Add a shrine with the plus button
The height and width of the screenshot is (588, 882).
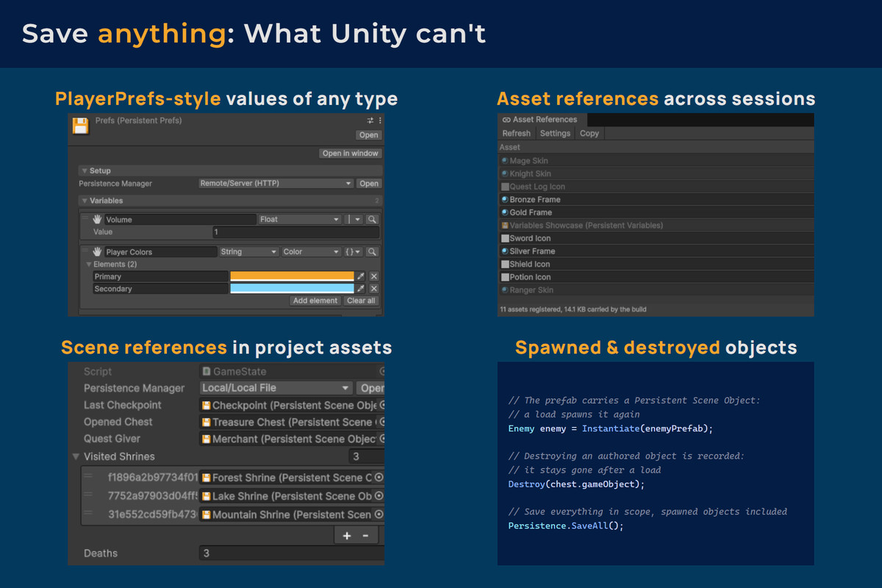pyautogui.click(x=347, y=536)
